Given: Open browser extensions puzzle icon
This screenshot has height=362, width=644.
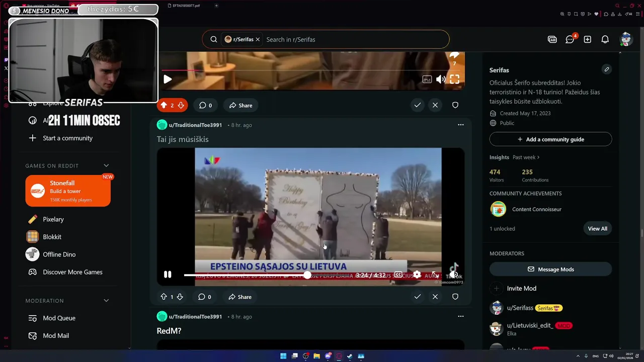Looking at the screenshot, I should (x=606, y=14).
